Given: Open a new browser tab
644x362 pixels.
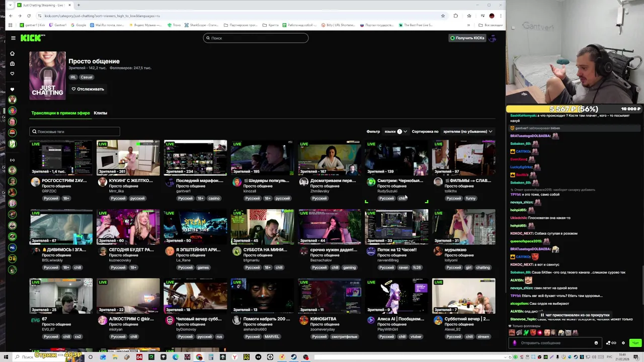Looking at the screenshot, I should [x=78, y=5].
